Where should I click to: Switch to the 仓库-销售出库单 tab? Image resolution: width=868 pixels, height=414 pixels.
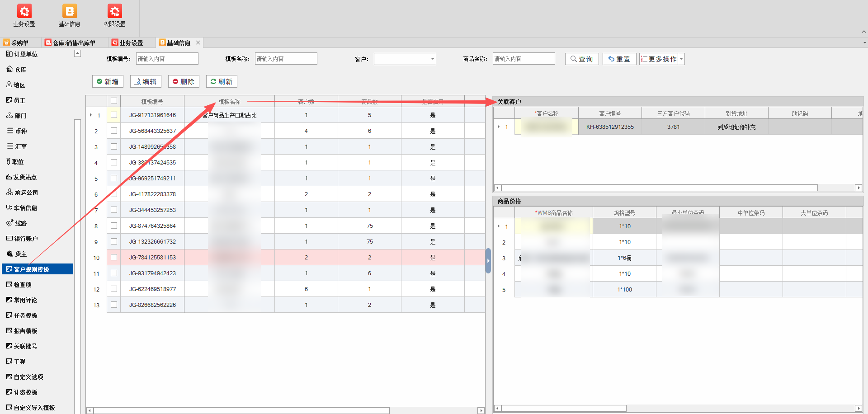click(74, 43)
